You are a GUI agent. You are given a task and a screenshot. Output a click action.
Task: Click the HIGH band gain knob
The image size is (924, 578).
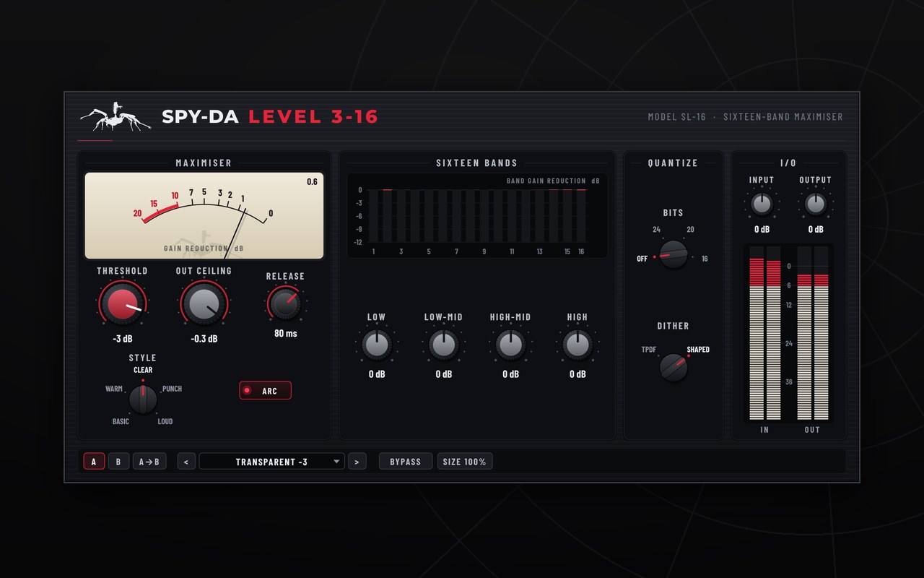coord(577,345)
